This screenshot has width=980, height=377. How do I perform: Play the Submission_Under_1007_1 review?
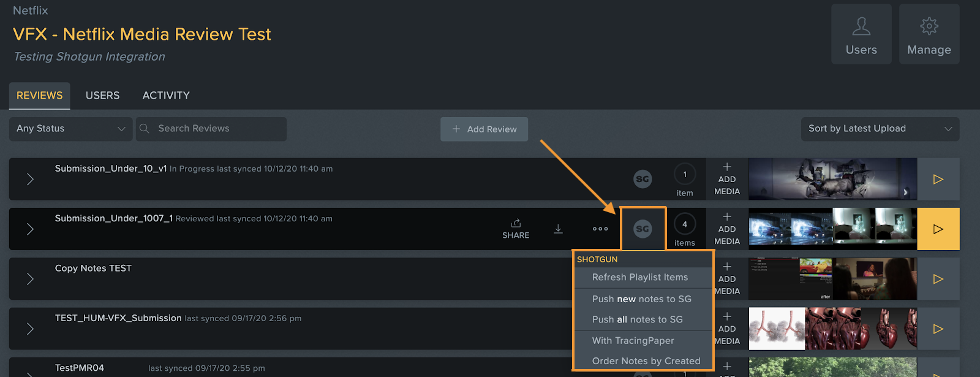938,229
